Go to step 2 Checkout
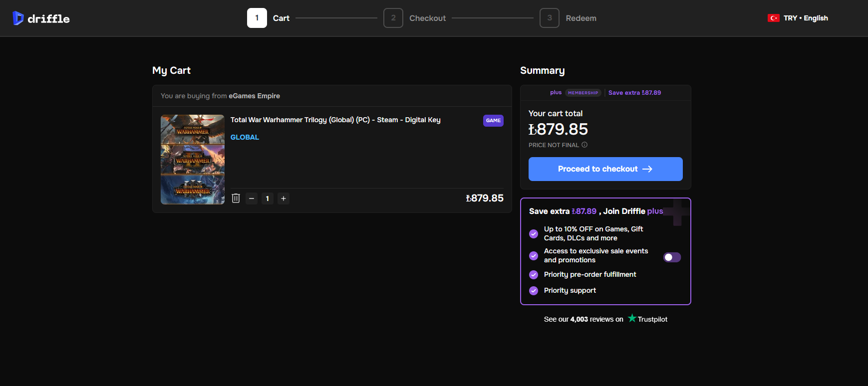 (415, 18)
